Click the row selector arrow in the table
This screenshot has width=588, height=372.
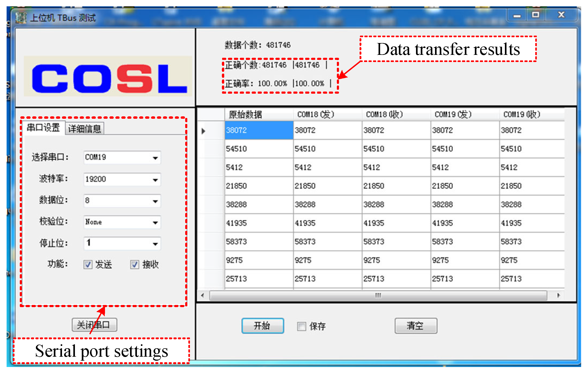click(203, 131)
